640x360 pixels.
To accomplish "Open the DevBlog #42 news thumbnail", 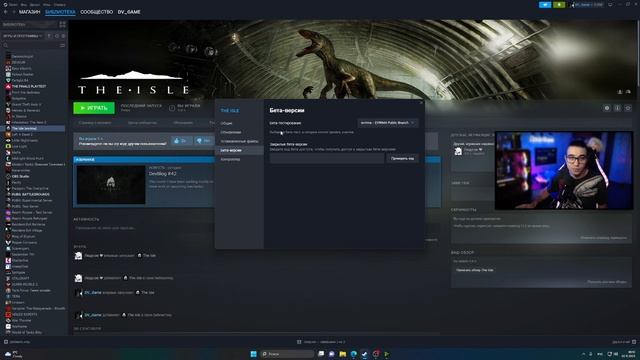I will [x=111, y=184].
